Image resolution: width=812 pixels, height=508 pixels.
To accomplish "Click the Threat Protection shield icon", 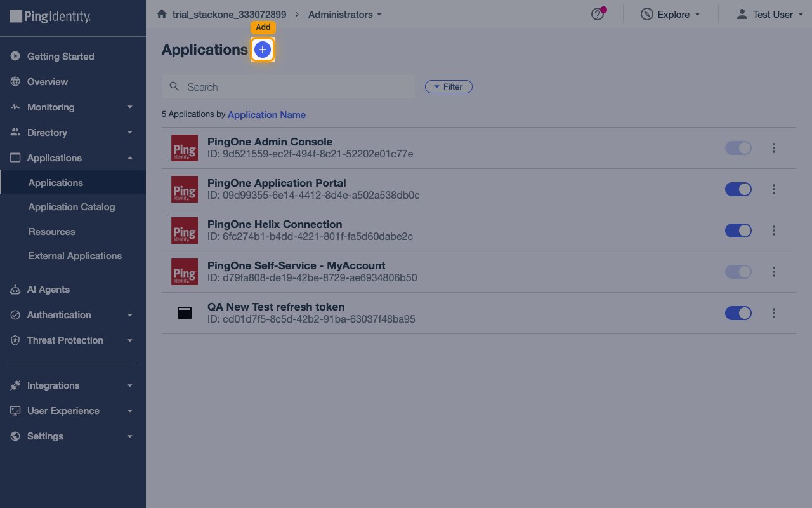I will tap(15, 340).
